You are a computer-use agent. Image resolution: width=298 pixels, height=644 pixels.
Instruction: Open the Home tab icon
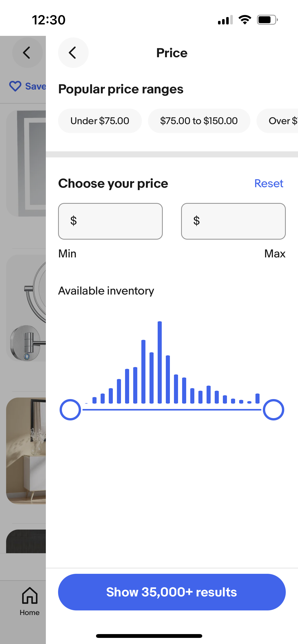click(30, 596)
